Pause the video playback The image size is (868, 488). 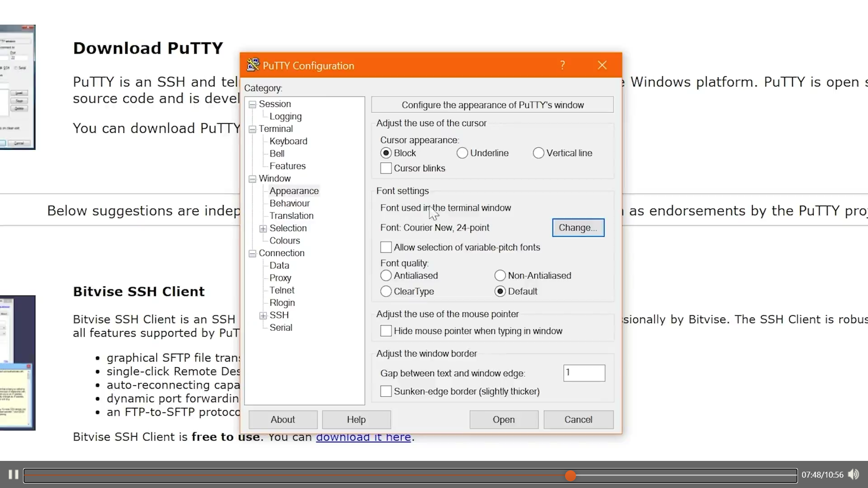[13, 474]
